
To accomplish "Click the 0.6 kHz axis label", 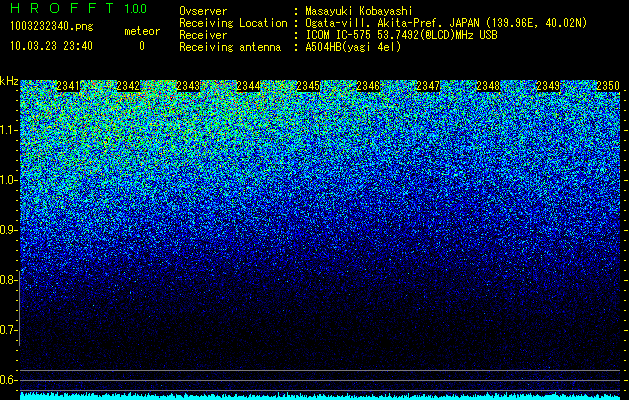I will click(7, 380).
